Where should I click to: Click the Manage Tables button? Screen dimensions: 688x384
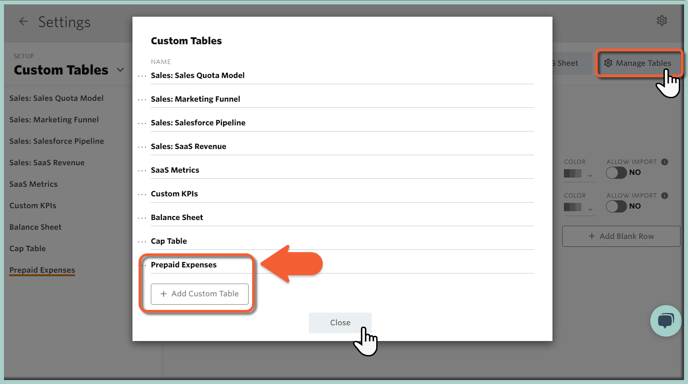(x=639, y=63)
